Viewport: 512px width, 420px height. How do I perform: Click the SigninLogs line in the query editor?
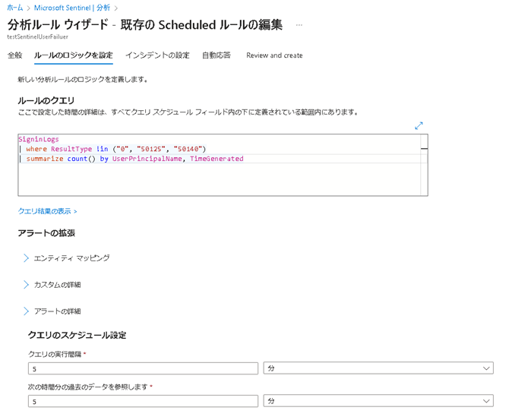tap(39, 140)
